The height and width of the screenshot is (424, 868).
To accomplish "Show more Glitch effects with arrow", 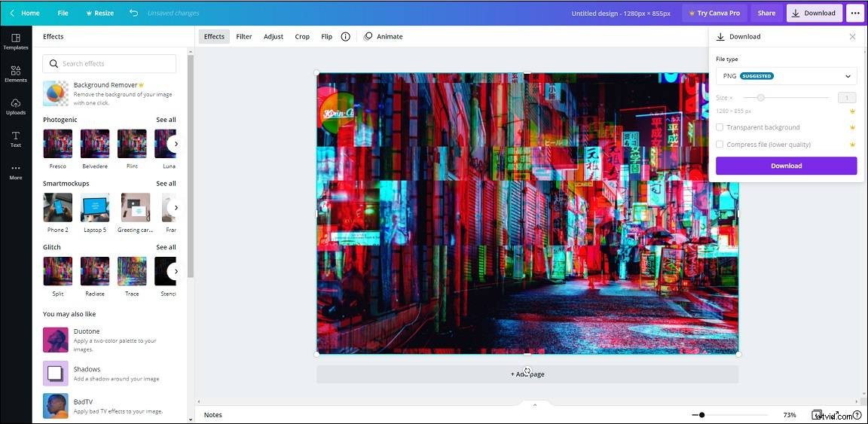I will pos(176,271).
